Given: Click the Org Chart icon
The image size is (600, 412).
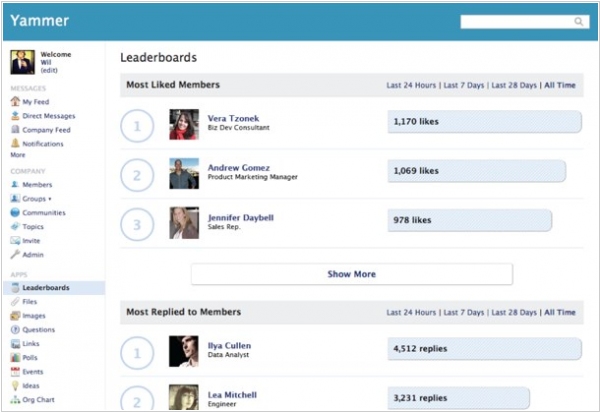Looking at the screenshot, I should pos(15,400).
